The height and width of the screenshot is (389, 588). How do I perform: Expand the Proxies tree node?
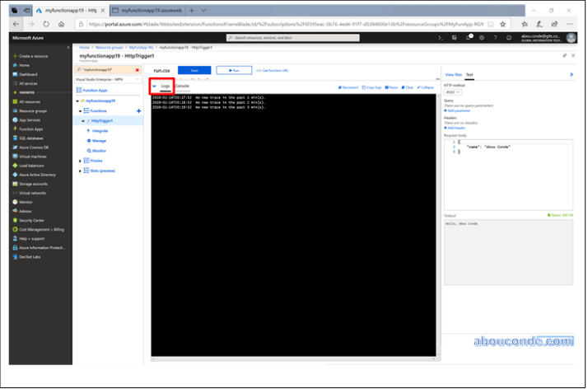click(81, 161)
